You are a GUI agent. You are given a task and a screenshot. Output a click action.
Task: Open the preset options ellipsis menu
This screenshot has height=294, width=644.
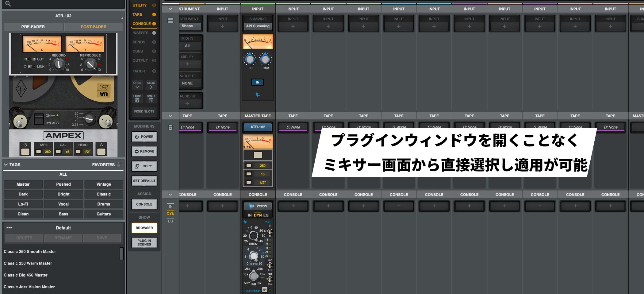pyautogui.click(x=9, y=228)
